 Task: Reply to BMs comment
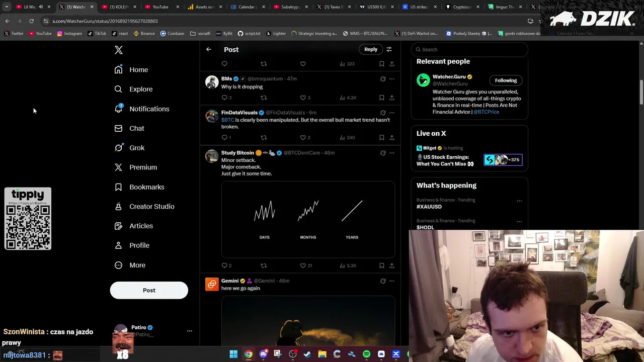coord(224,98)
